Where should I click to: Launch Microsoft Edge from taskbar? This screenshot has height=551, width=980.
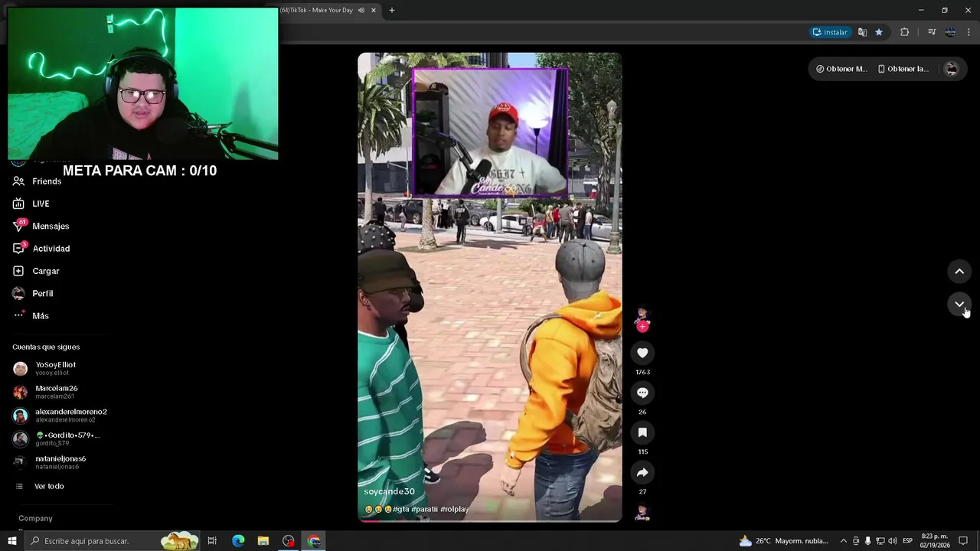[x=238, y=541]
